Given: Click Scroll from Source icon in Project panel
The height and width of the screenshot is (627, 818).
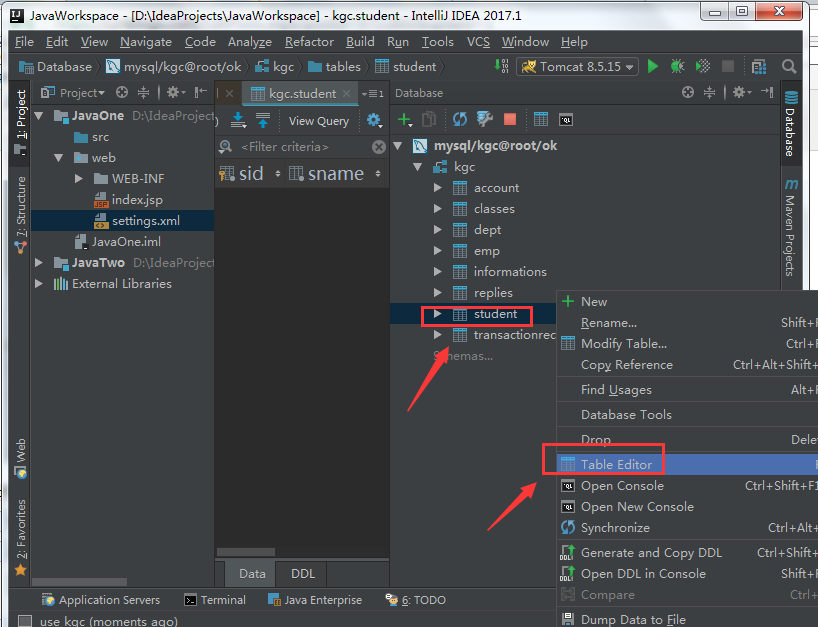Looking at the screenshot, I should pos(122,93).
